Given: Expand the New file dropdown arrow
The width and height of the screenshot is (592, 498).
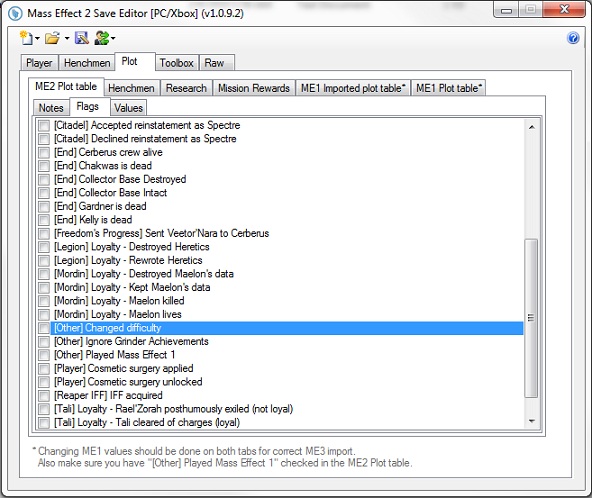Looking at the screenshot, I should pyautogui.click(x=37, y=38).
